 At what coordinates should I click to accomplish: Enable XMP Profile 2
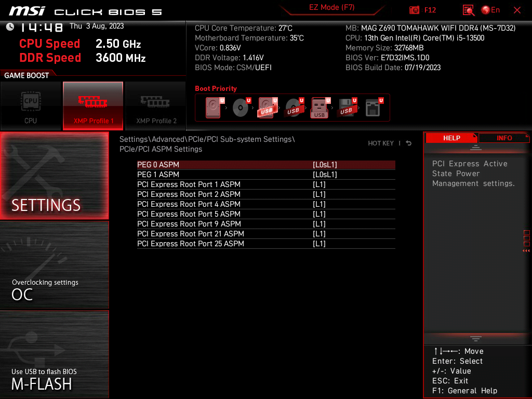[x=155, y=106]
